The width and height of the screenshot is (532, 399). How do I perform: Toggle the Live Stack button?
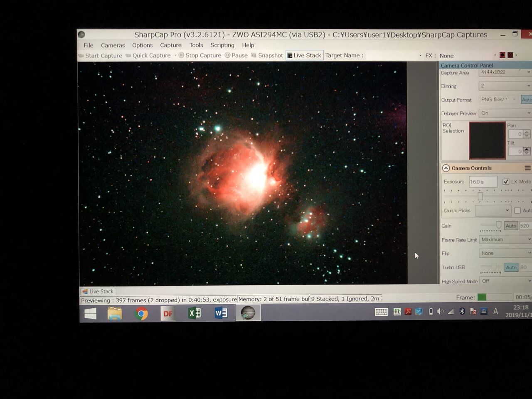[304, 55]
